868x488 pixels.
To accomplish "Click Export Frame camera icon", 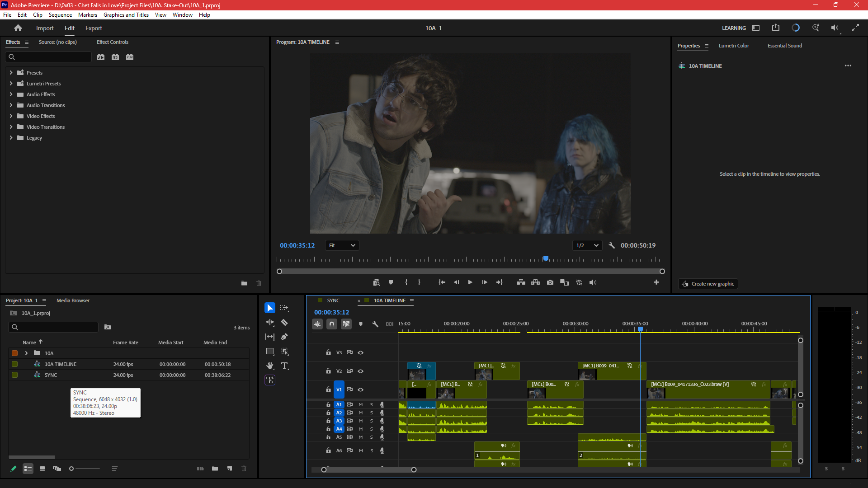I will pos(550,282).
